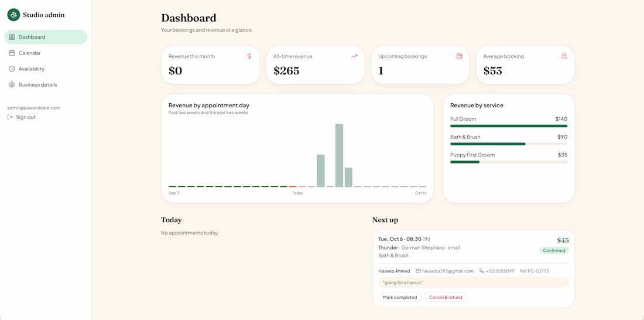Click the Business details gear icon

click(x=12, y=85)
